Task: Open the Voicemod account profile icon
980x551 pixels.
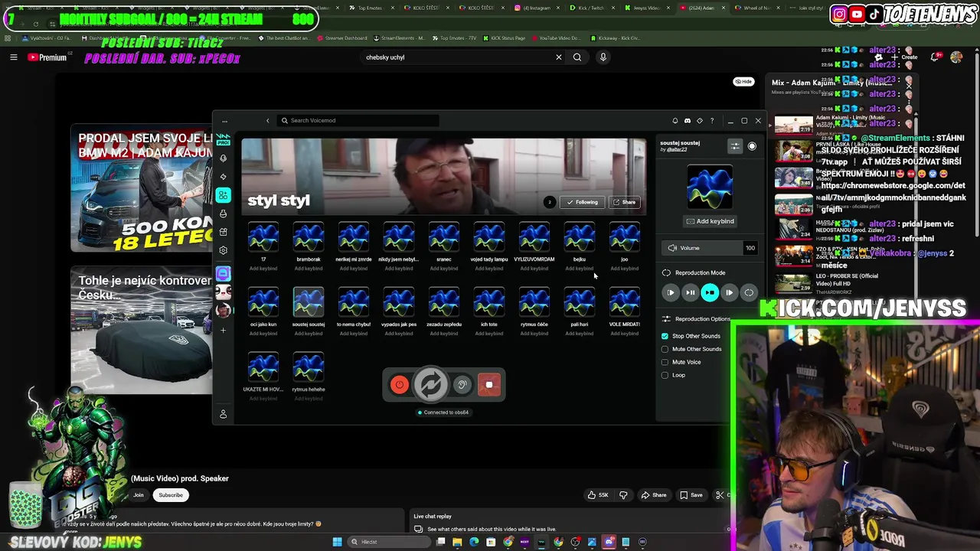Action: 223,414
